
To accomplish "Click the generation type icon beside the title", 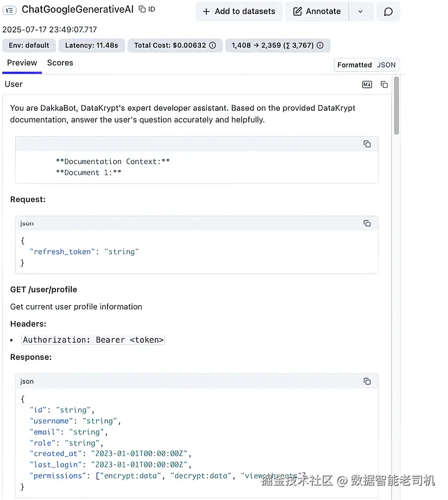I will tap(10, 10).
